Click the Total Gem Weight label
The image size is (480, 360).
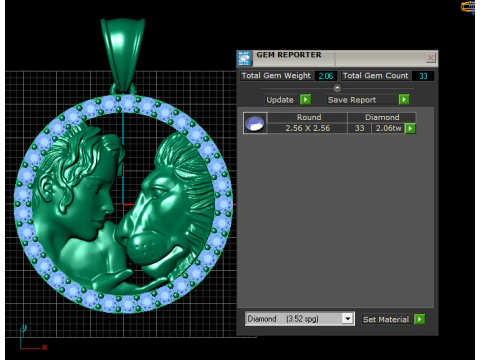[276, 76]
